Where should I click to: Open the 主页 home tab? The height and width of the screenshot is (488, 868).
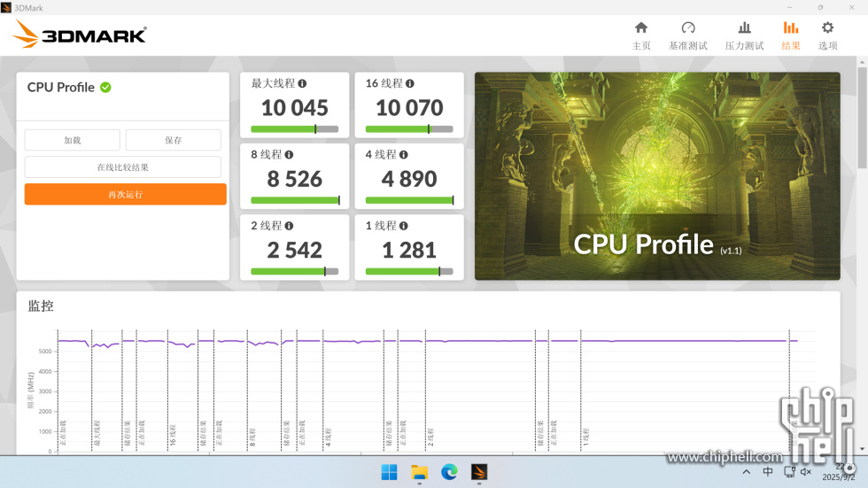641,35
